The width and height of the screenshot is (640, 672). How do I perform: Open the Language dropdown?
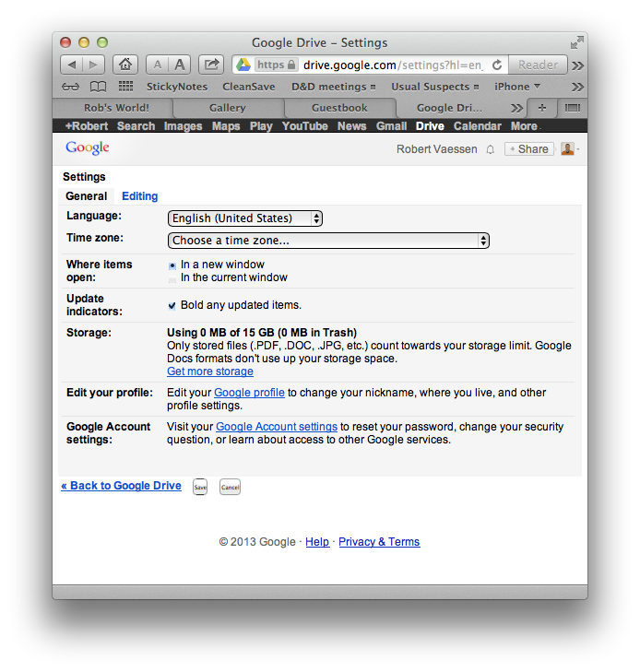coord(244,218)
